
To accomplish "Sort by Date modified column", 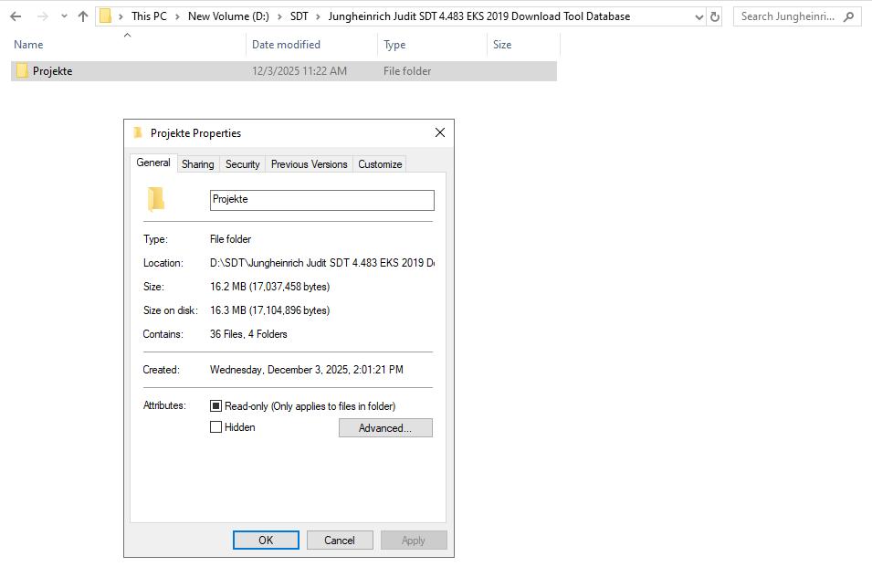I will click(x=286, y=45).
